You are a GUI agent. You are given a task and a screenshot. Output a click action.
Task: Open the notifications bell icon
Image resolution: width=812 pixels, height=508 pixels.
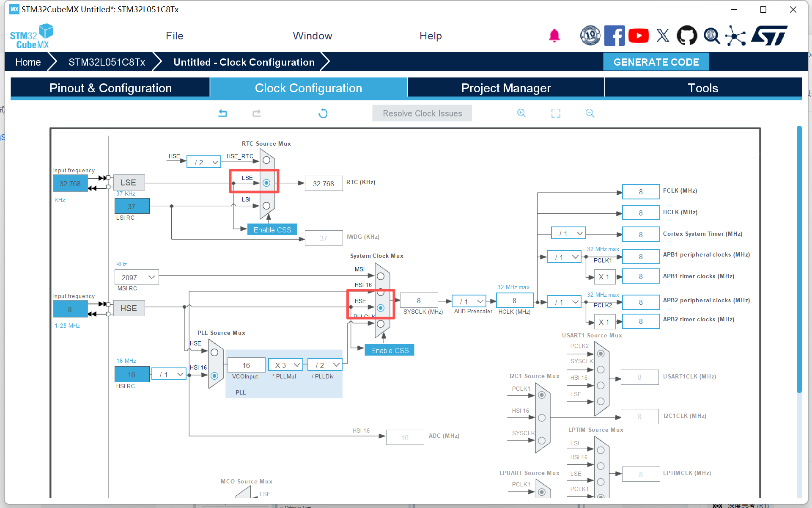tap(554, 36)
